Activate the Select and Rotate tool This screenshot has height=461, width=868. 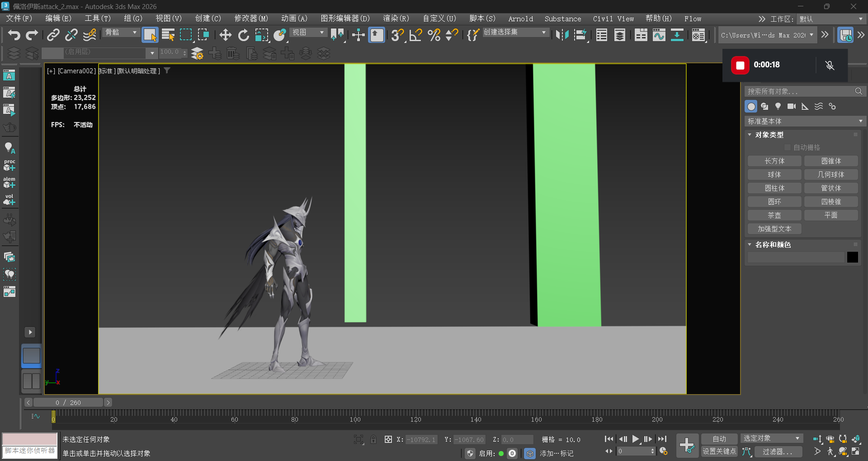[243, 35]
